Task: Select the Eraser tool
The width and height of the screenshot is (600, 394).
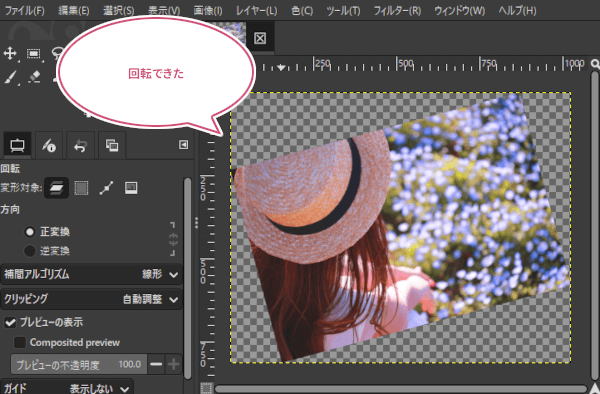Action: point(34,77)
